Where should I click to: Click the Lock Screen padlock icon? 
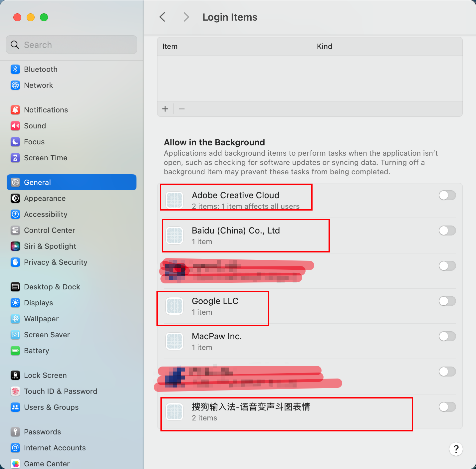click(15, 375)
